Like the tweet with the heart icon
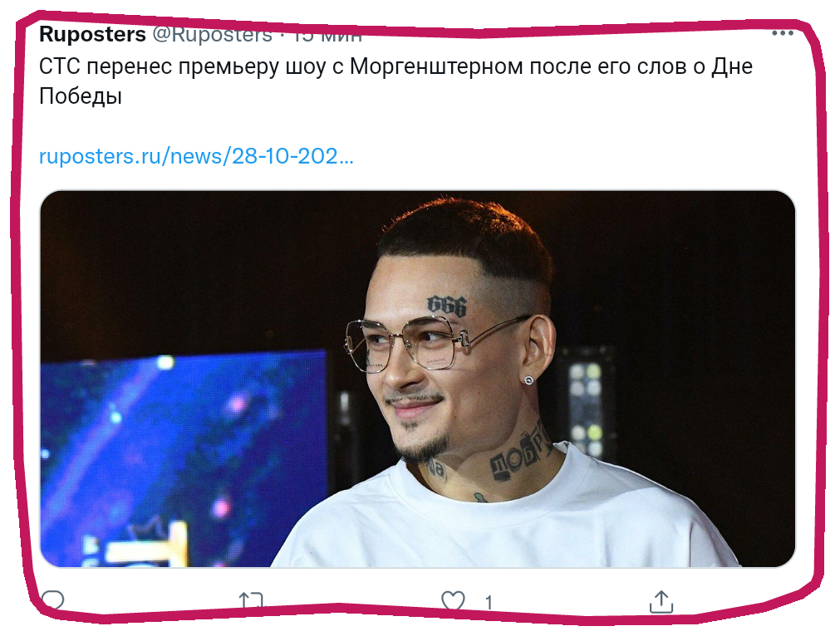The width and height of the screenshot is (840, 636). [453, 600]
